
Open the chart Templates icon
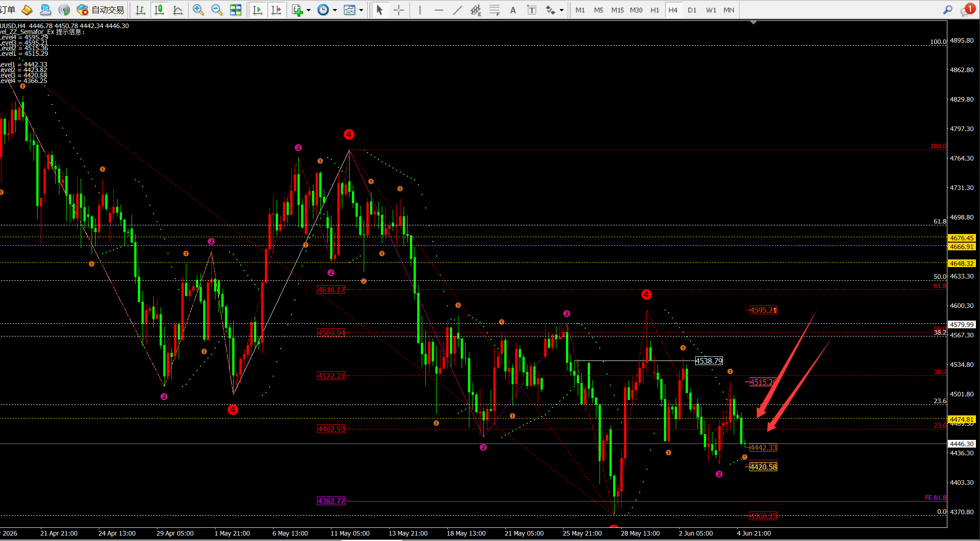click(x=350, y=10)
